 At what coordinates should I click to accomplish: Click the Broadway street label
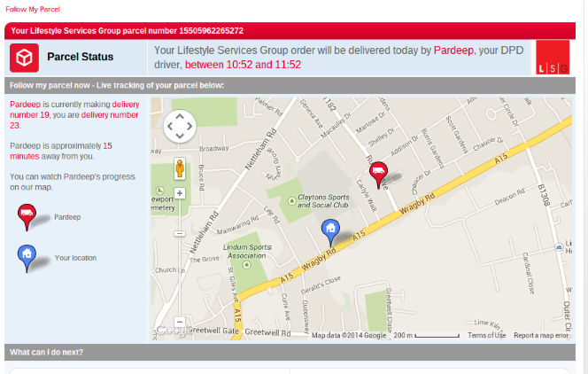pos(213,149)
